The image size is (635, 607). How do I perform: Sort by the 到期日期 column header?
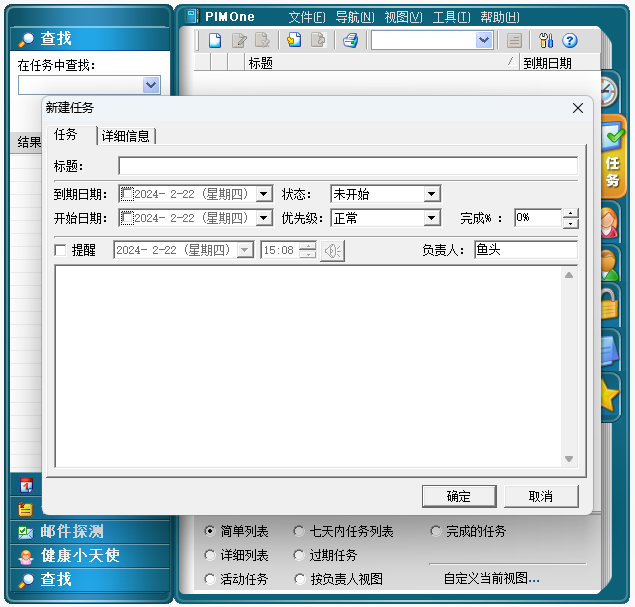[559, 63]
